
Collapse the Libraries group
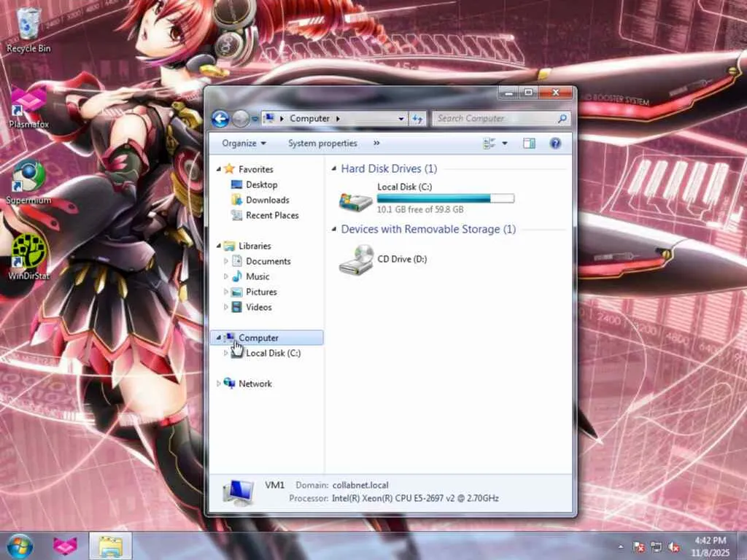pyautogui.click(x=219, y=246)
